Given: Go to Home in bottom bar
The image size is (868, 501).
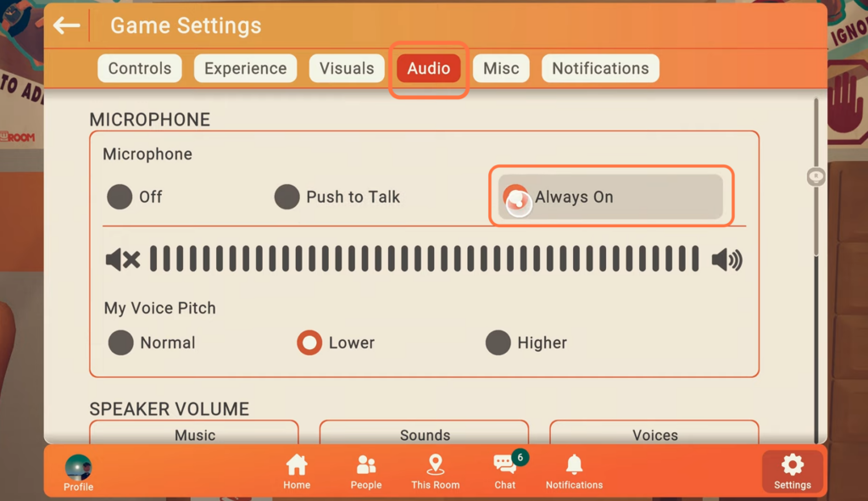Looking at the screenshot, I should 297,472.
